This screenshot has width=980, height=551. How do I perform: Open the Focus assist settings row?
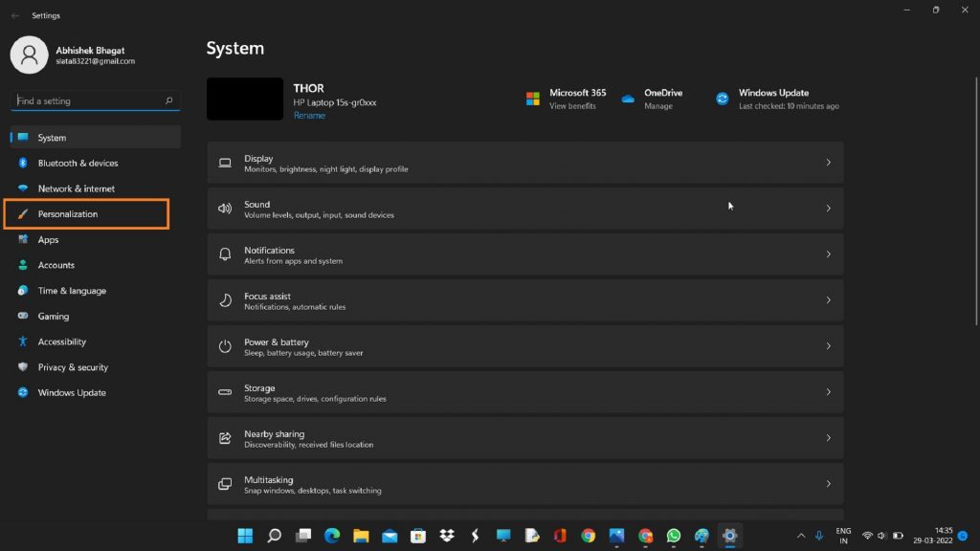[x=524, y=300]
